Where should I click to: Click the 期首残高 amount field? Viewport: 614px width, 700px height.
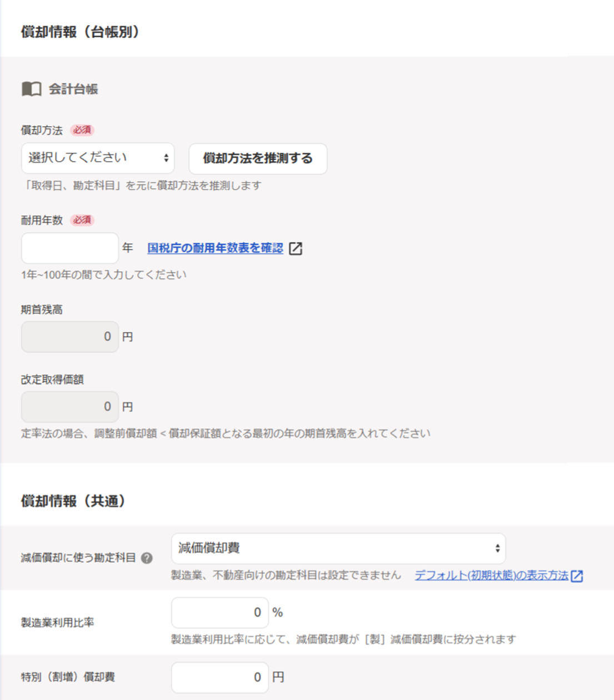coord(70,337)
